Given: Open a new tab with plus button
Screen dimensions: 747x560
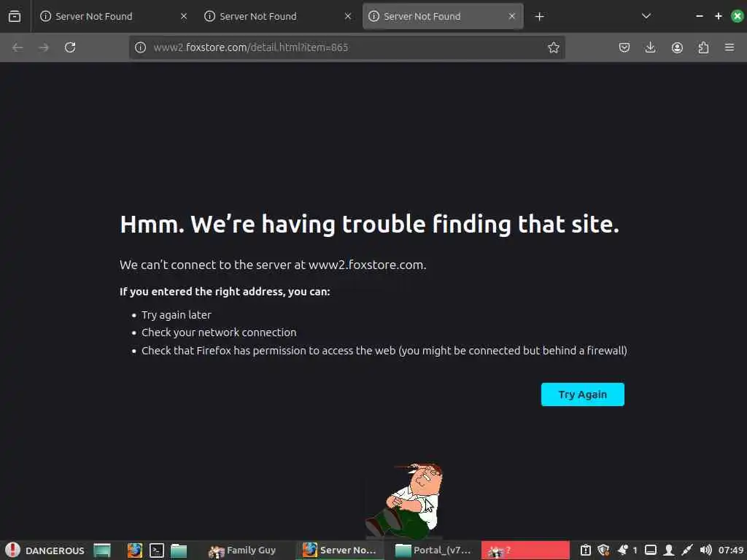Looking at the screenshot, I should 539,17.
